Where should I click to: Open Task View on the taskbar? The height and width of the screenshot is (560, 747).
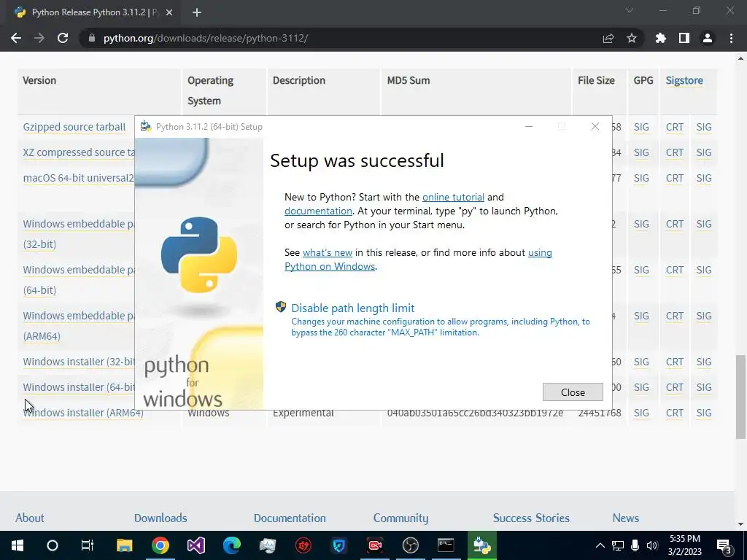click(x=88, y=545)
